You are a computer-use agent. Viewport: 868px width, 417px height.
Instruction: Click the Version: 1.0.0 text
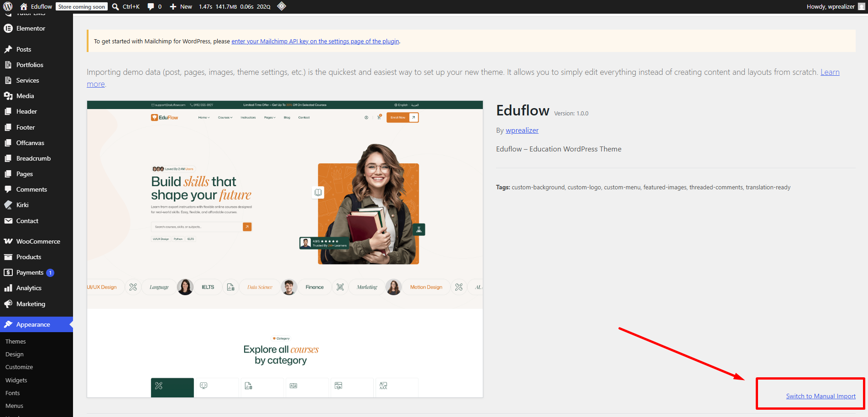pyautogui.click(x=571, y=113)
